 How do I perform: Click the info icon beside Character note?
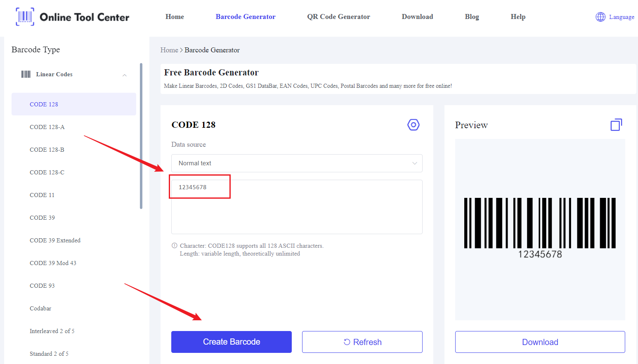tap(175, 246)
